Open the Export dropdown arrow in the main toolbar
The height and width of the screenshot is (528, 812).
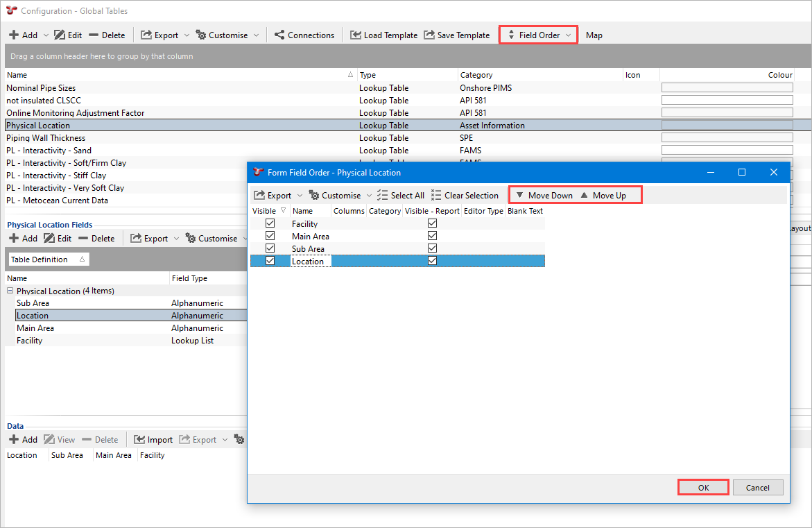187,35
